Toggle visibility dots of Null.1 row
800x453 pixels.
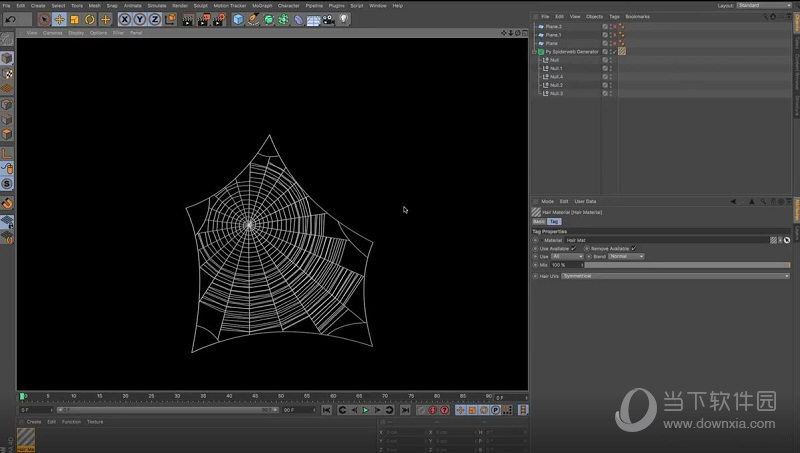pos(611,68)
